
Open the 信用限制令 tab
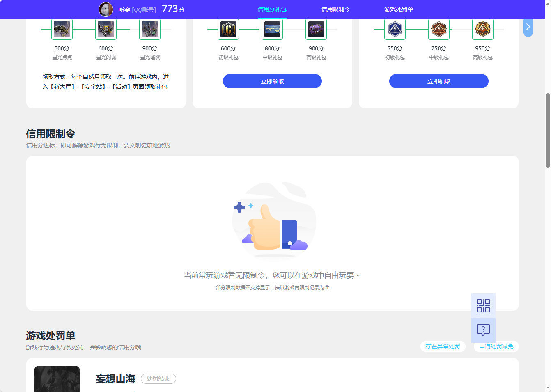(335, 9)
